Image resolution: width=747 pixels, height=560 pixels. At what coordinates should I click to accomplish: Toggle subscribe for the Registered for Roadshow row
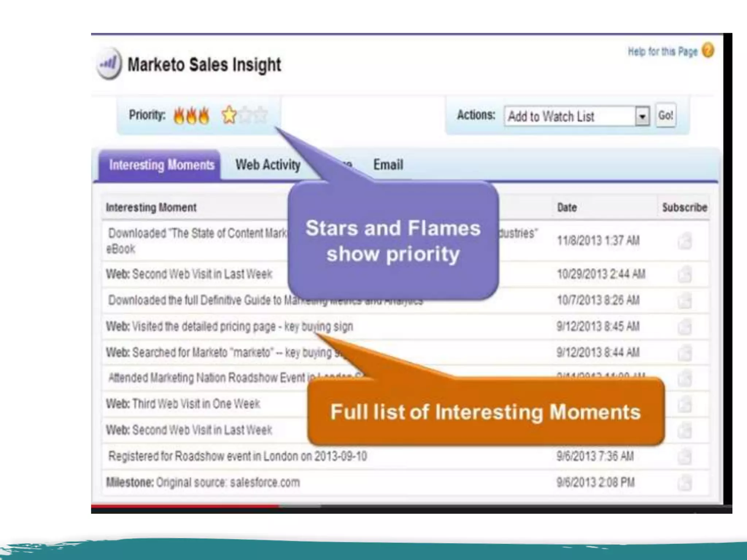click(x=685, y=456)
